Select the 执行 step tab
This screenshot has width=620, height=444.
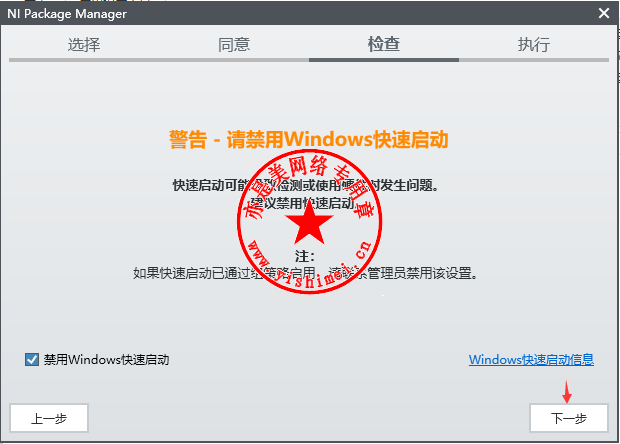point(534,44)
